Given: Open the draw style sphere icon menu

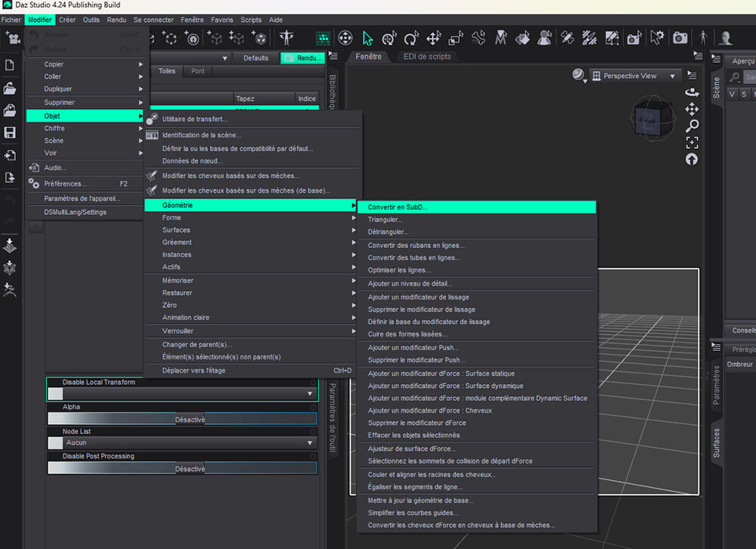Looking at the screenshot, I should click(x=578, y=76).
